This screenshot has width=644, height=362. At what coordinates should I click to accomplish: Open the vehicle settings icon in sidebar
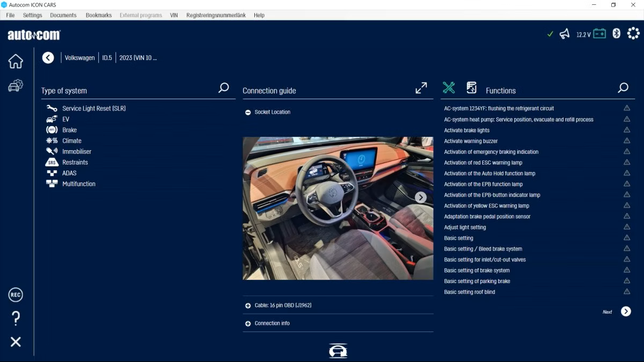click(x=16, y=85)
